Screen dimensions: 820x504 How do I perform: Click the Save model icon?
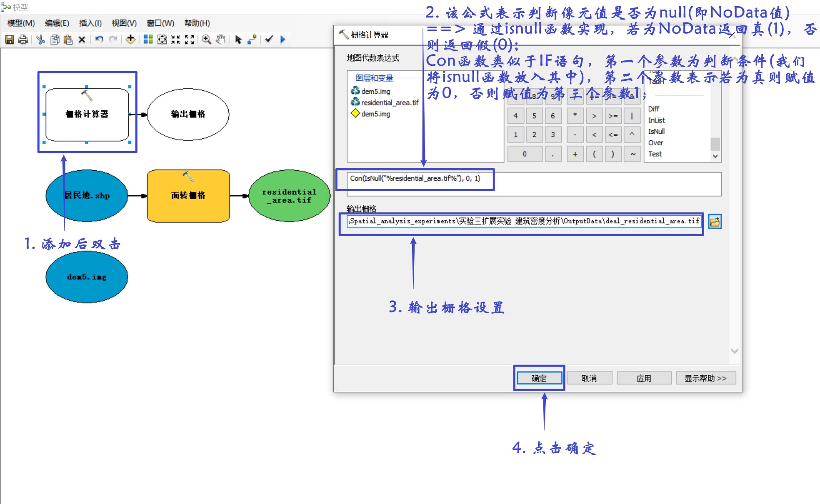tap(9, 40)
